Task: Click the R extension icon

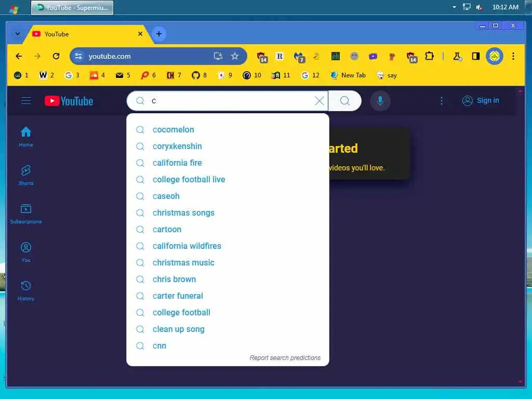Action: (x=280, y=56)
